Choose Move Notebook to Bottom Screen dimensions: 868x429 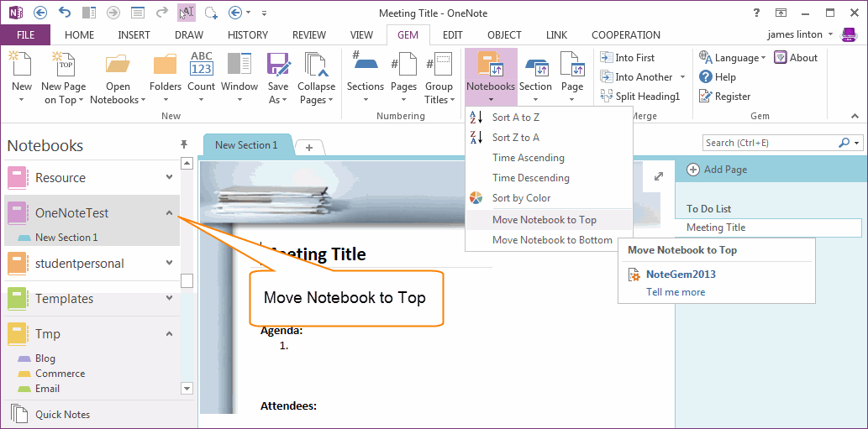pyautogui.click(x=551, y=240)
